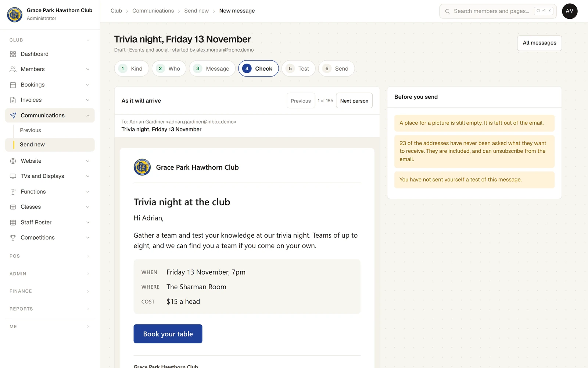The height and width of the screenshot is (368, 588).
Task: Click the Website globe icon
Action: tap(13, 161)
